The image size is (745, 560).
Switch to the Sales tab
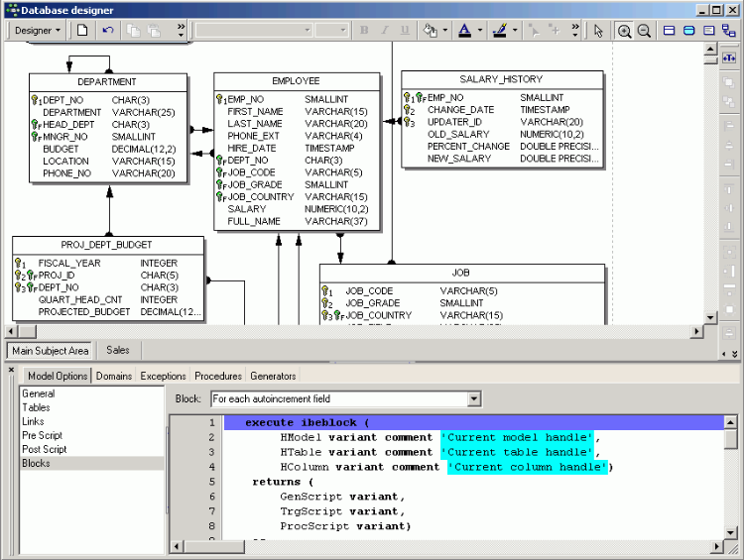pyautogui.click(x=118, y=350)
